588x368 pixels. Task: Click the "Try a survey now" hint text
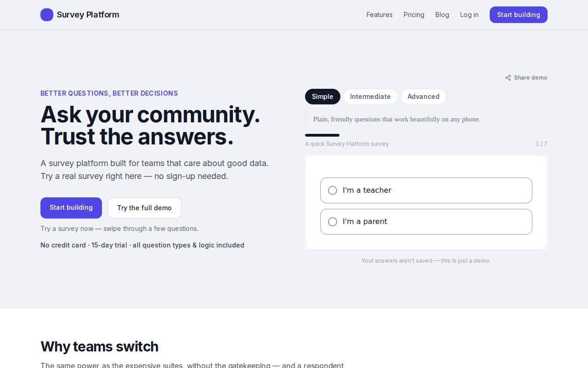(x=119, y=229)
